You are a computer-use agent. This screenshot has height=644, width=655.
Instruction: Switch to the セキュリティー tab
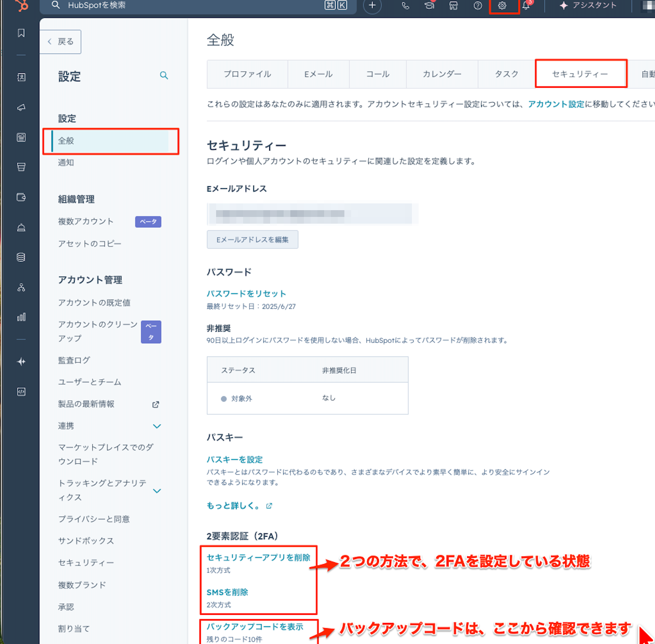tap(580, 74)
